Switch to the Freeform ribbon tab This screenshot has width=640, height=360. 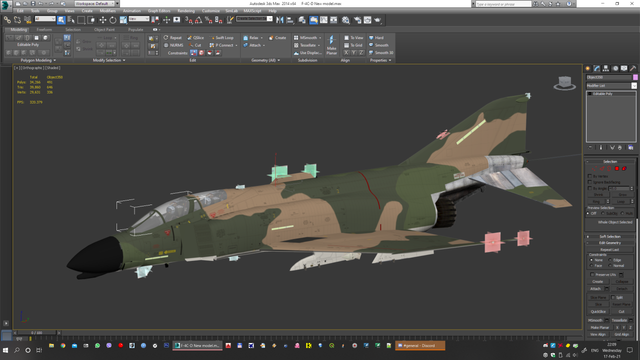click(x=44, y=29)
